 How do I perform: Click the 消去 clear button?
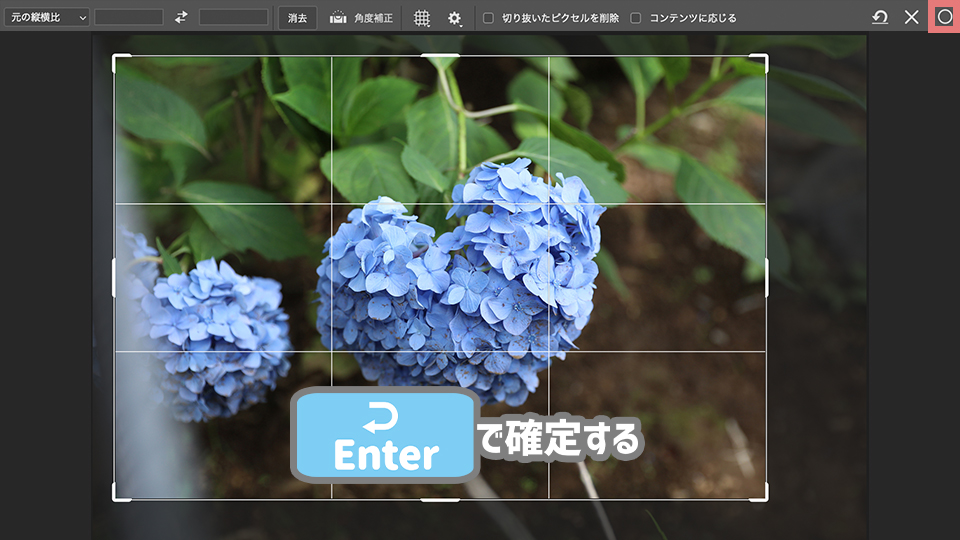[x=298, y=18]
